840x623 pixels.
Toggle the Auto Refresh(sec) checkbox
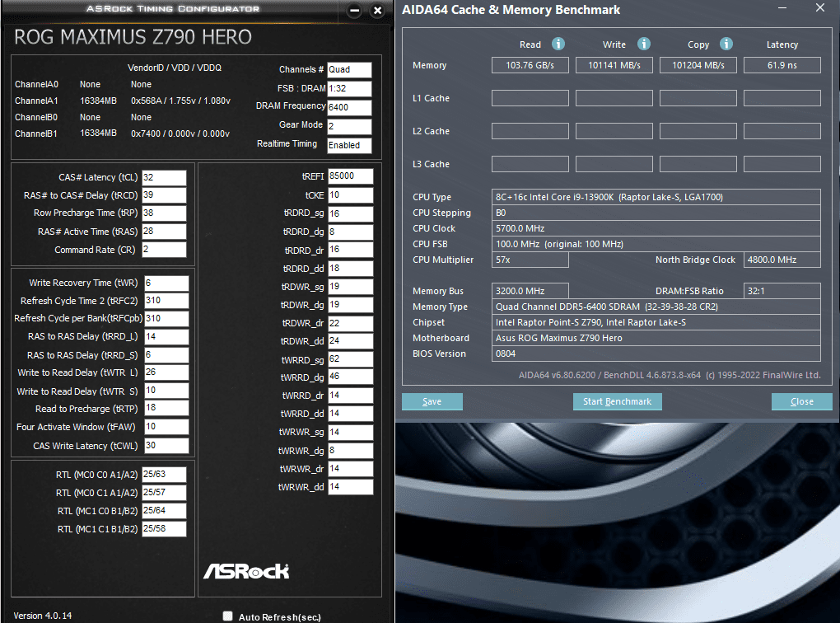[227, 616]
